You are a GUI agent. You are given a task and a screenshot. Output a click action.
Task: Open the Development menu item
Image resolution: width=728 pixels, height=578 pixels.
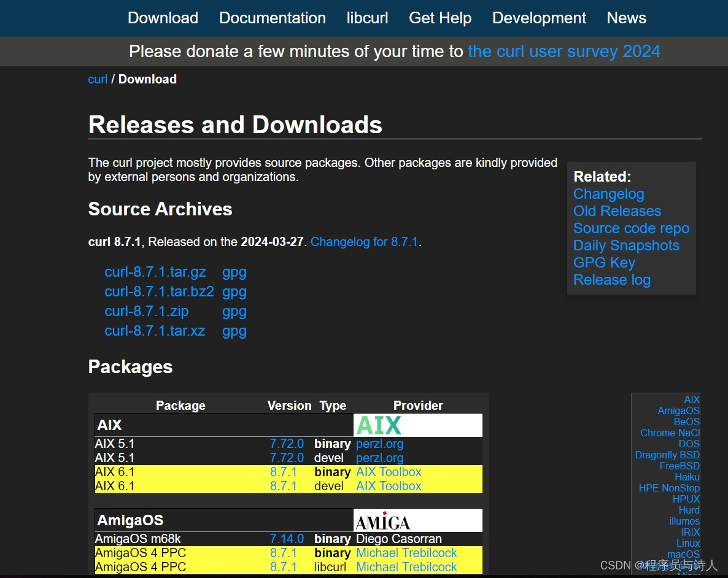tap(539, 18)
